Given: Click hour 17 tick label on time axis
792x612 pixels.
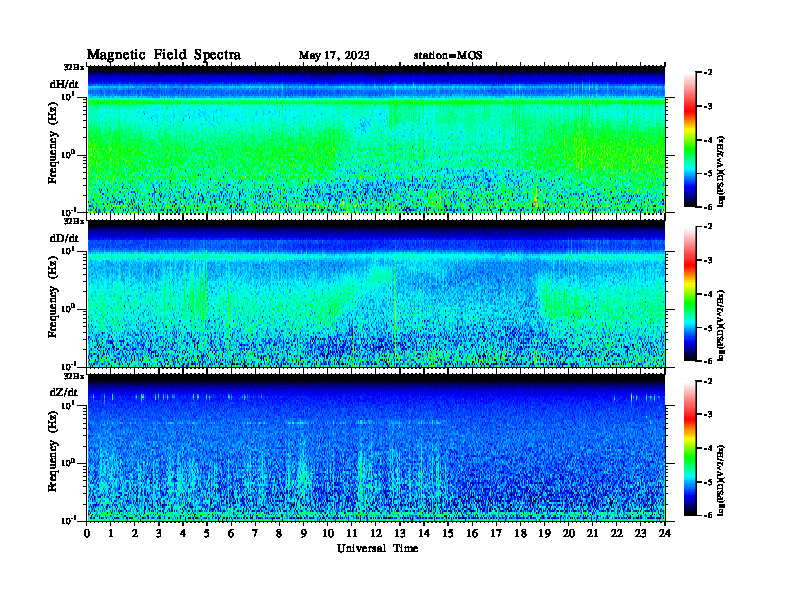Looking at the screenshot, I should coord(496,534).
